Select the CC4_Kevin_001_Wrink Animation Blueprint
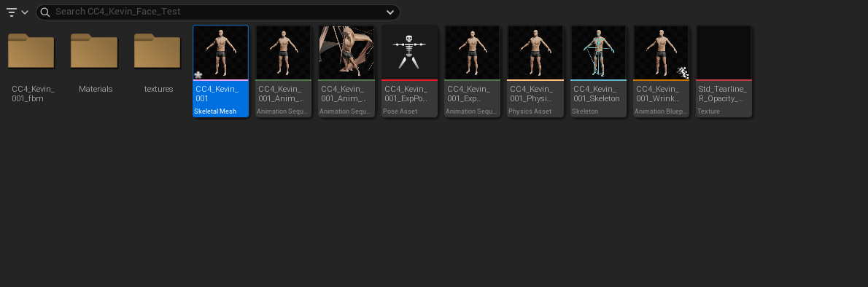This screenshot has height=287, width=868. click(x=662, y=71)
